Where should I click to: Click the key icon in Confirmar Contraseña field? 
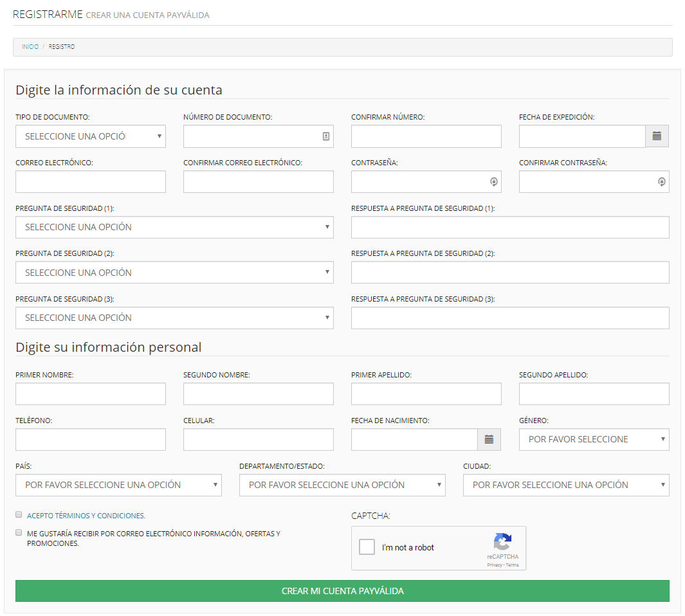(x=661, y=182)
